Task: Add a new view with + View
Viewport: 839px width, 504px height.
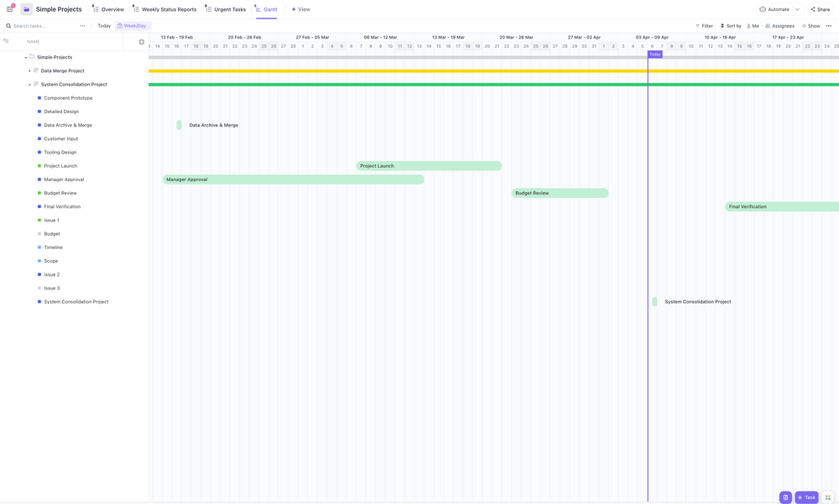Action: tap(300, 8)
